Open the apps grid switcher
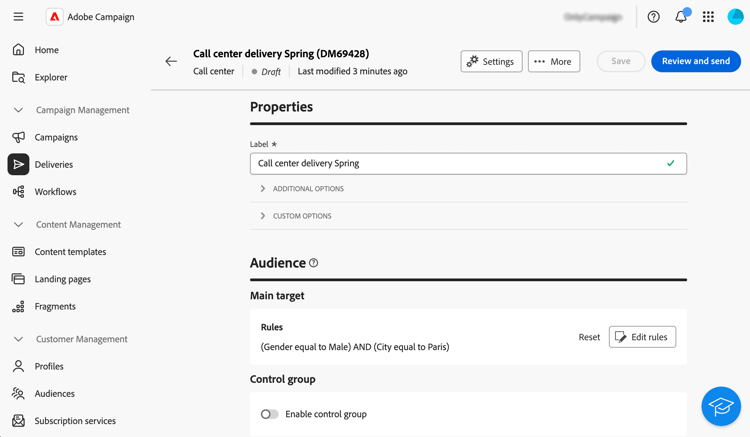This screenshot has height=437, width=750. pyautogui.click(x=708, y=17)
